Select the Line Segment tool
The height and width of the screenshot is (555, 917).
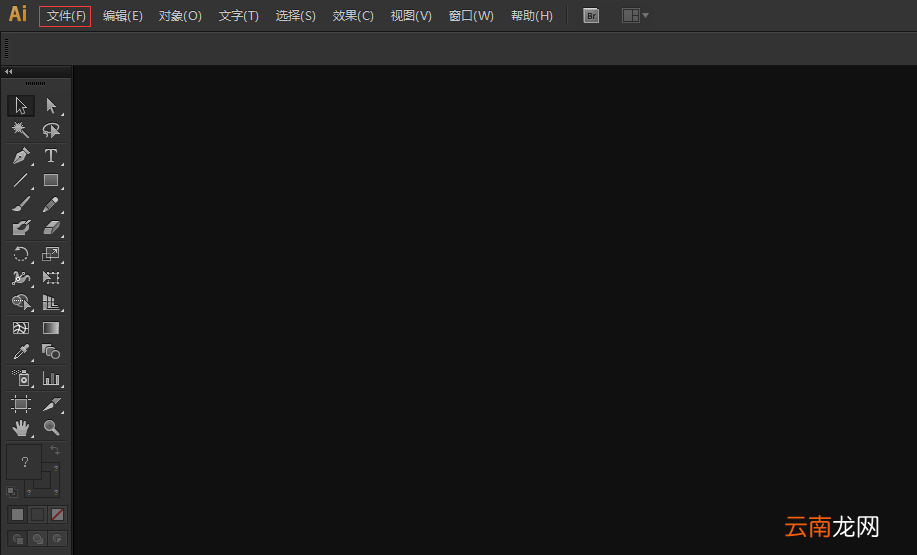20,180
